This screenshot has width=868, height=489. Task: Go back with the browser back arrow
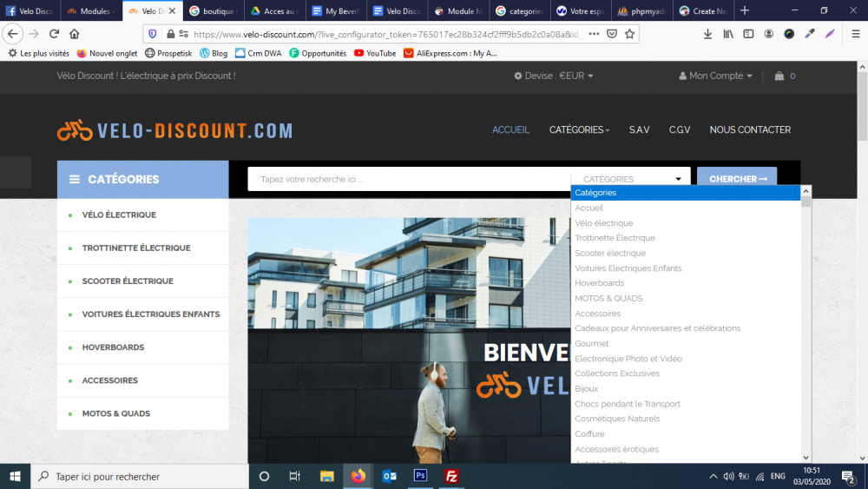click(13, 34)
